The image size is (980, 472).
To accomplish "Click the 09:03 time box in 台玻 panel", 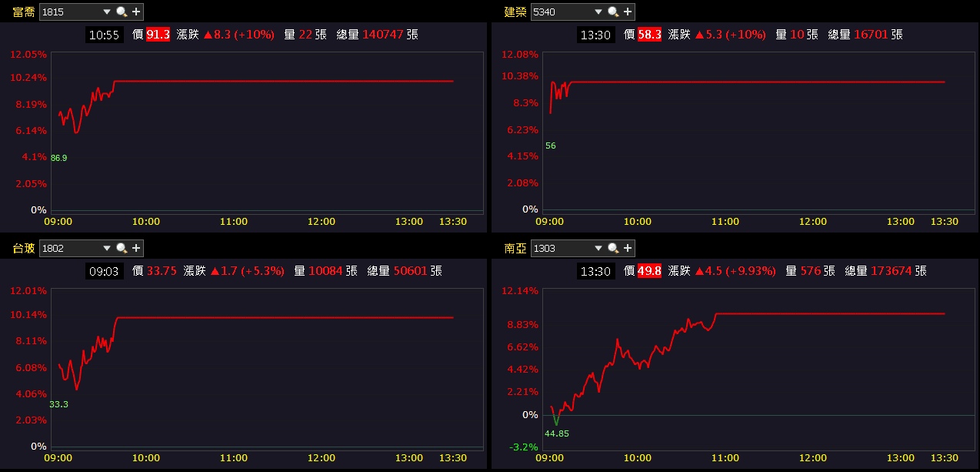I will [x=104, y=271].
